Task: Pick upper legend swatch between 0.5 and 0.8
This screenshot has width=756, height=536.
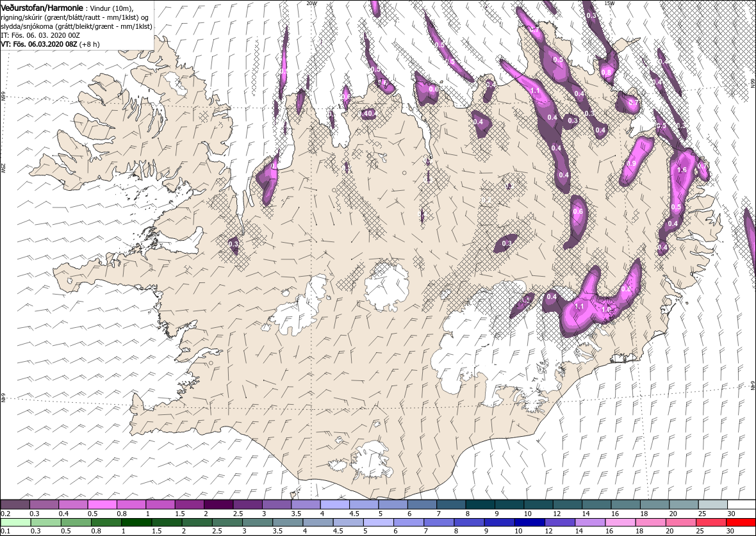Action: tap(103, 505)
